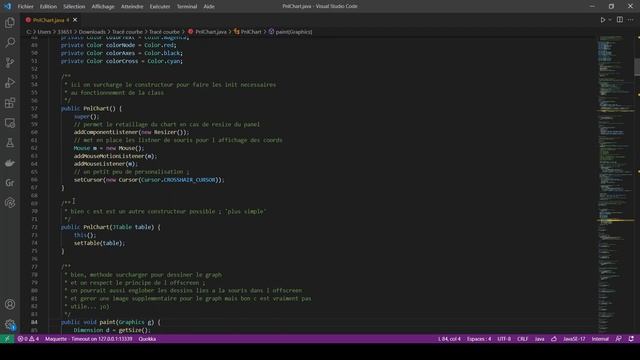Click the first Tracé courbe breadcrumb
This screenshot has height=360, width=640.
127,32
